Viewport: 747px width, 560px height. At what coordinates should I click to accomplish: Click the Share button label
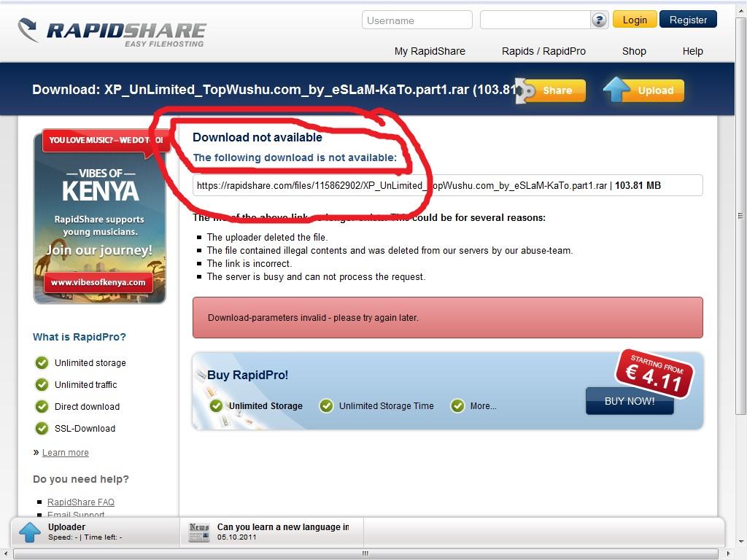557,90
